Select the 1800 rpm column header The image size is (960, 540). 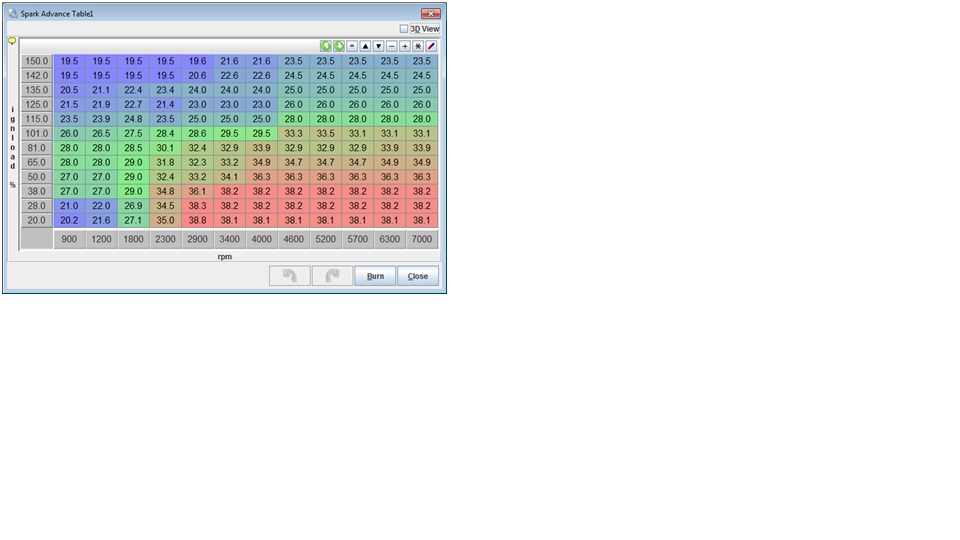[x=133, y=239]
